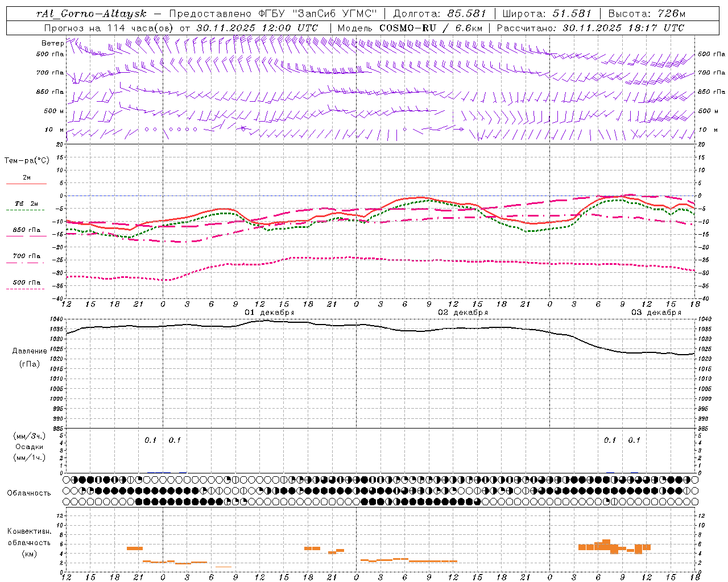Click the 10 м wind level label on the left axis
Screen dimensions: 728x582
(x=55, y=130)
